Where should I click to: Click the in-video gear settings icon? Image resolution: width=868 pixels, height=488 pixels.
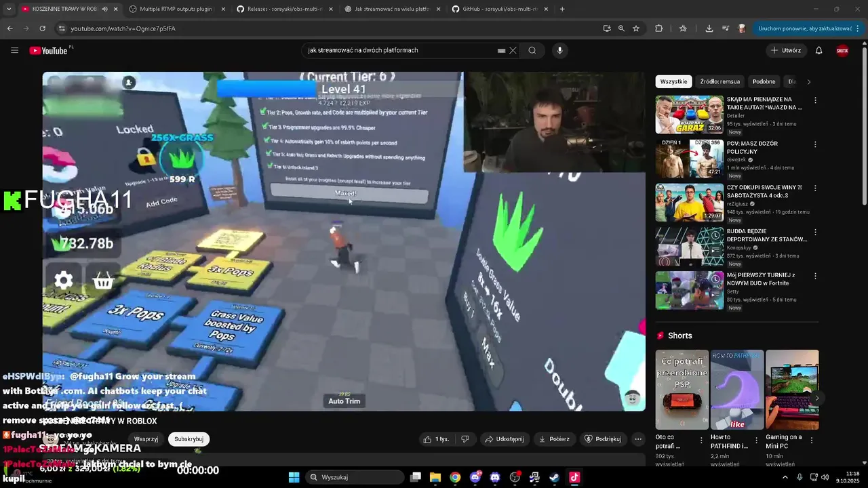[x=64, y=281]
